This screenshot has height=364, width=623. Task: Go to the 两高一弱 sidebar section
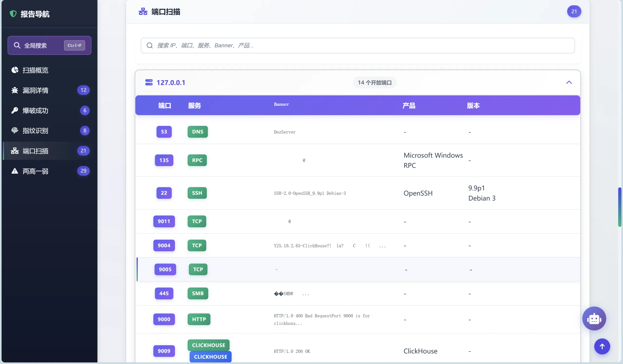tap(35, 171)
